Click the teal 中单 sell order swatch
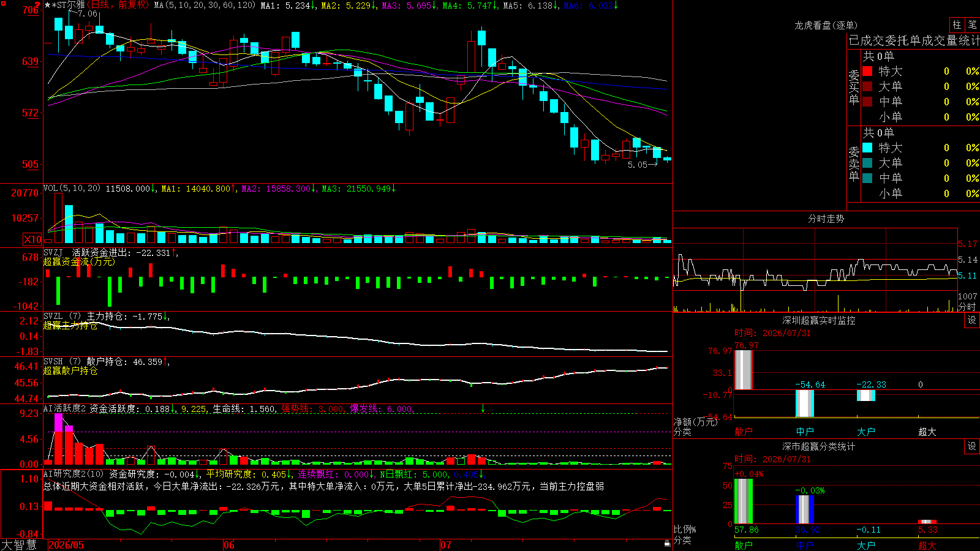 coord(867,178)
